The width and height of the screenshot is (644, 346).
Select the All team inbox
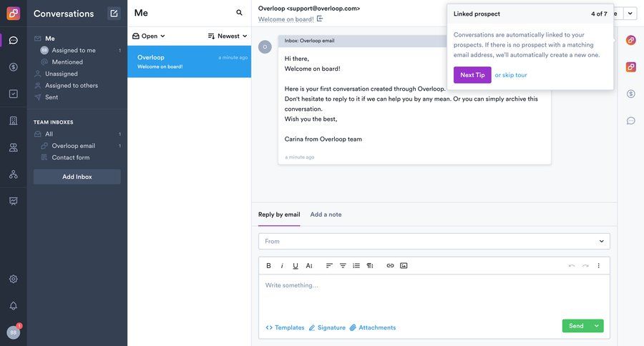tap(49, 134)
